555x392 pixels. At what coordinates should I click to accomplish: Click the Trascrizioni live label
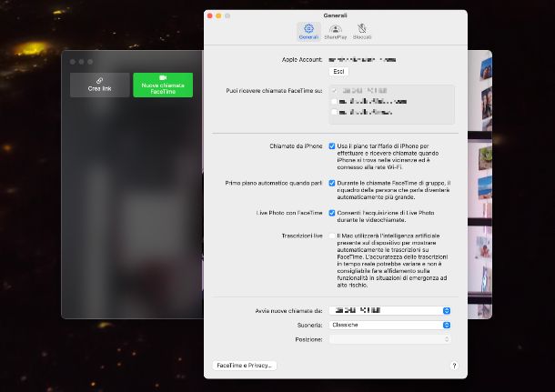coord(302,236)
